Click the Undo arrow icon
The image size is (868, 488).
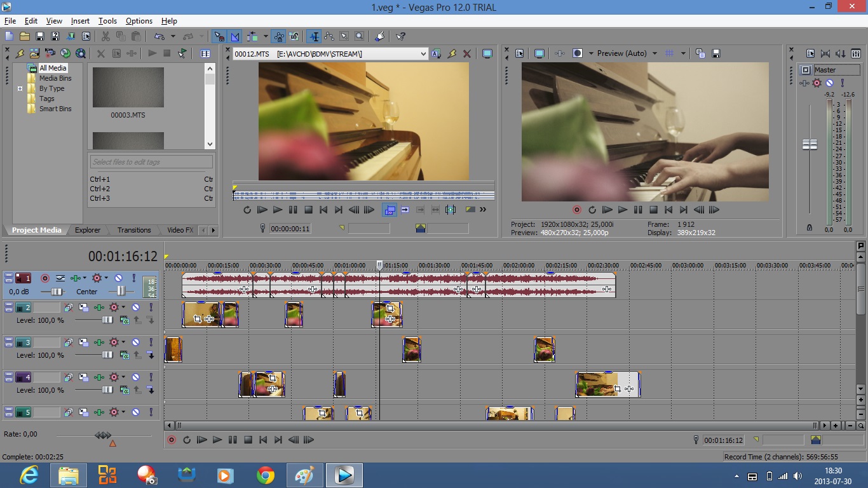(159, 36)
